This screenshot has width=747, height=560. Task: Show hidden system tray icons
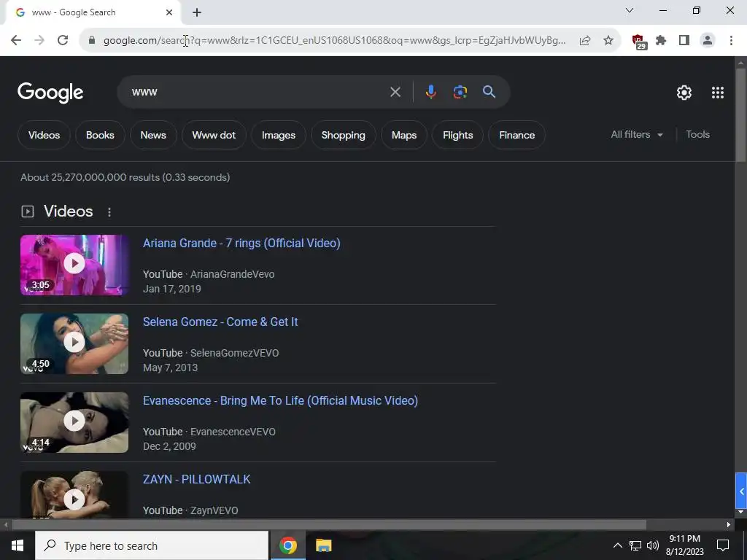tap(617, 545)
